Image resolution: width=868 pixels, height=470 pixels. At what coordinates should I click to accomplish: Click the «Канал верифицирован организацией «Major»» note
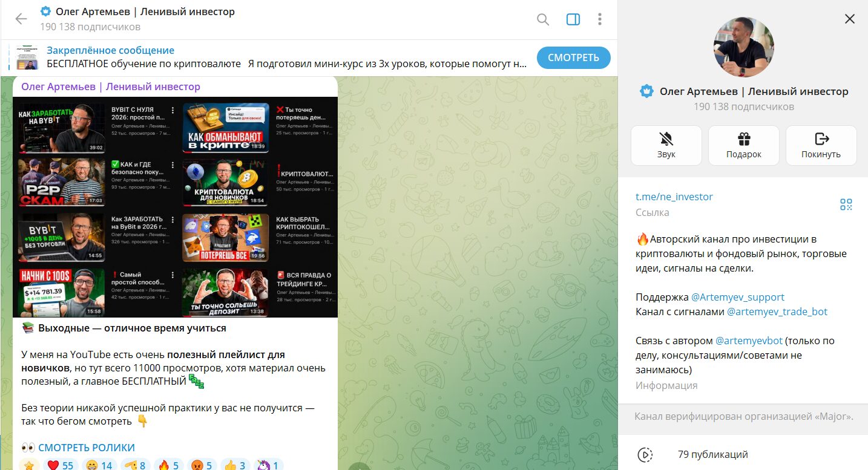pyautogui.click(x=743, y=416)
